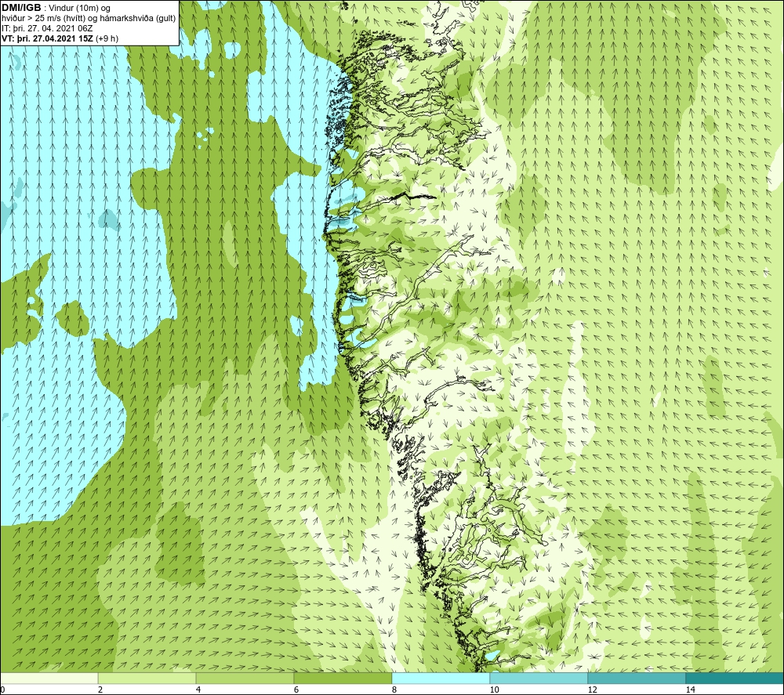Click the dark teal above-14 legend swatch
This screenshot has width=784, height=695.
point(735,678)
